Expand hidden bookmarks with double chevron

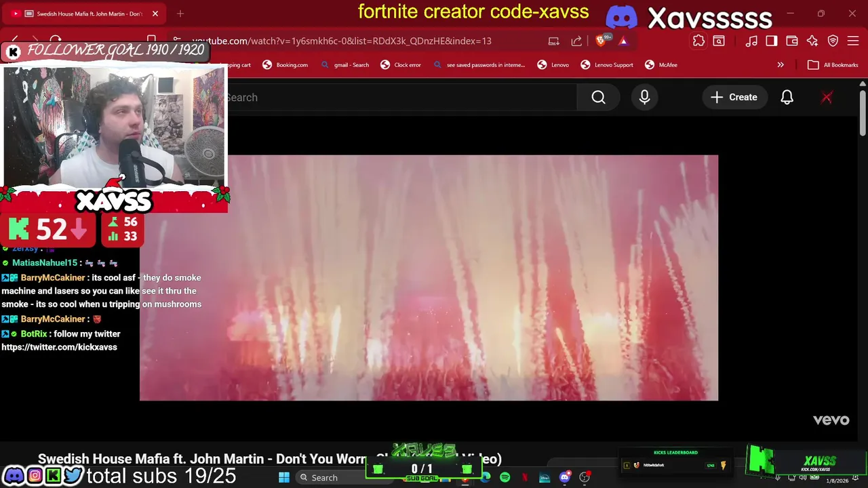[781, 65]
